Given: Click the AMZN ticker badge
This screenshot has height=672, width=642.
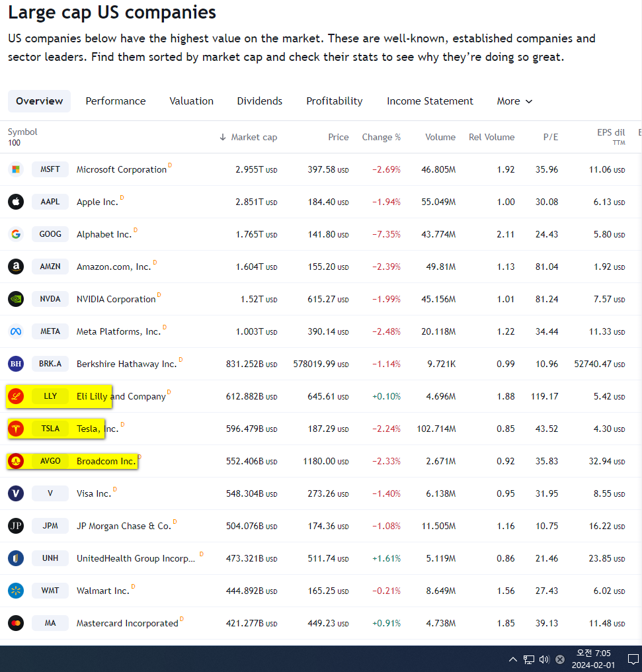Looking at the screenshot, I should click(x=50, y=267).
